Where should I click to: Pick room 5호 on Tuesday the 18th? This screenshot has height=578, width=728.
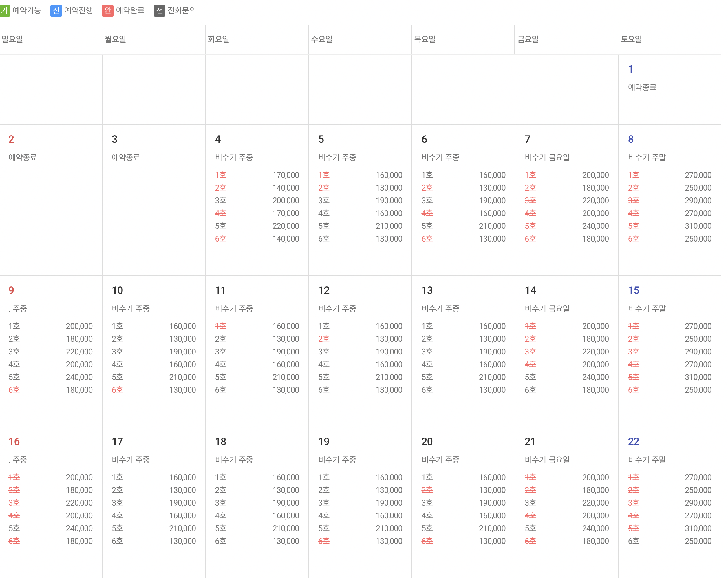tap(220, 528)
